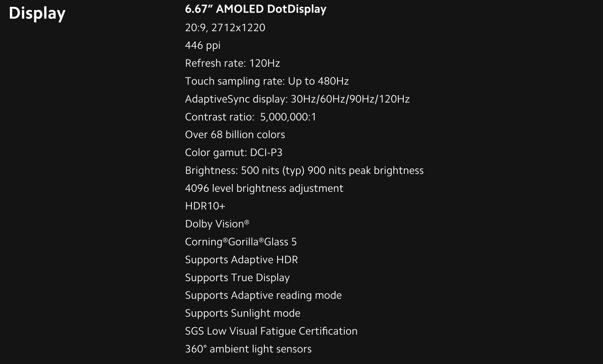Image resolution: width=603 pixels, height=364 pixels.
Task: Click Supports Adaptive reading mode line
Action: point(263,296)
